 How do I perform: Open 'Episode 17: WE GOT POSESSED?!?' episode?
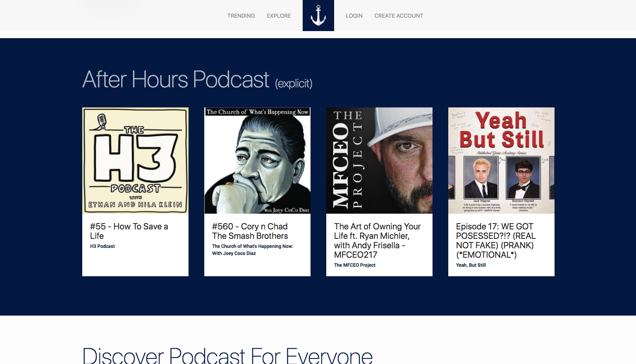coord(496,240)
